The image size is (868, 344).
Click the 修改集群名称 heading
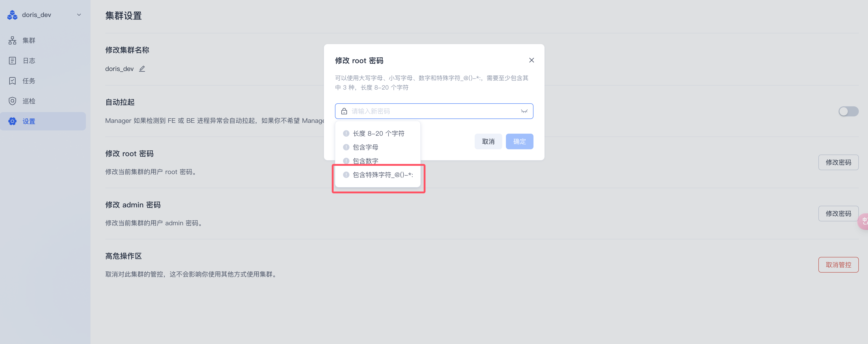click(127, 50)
